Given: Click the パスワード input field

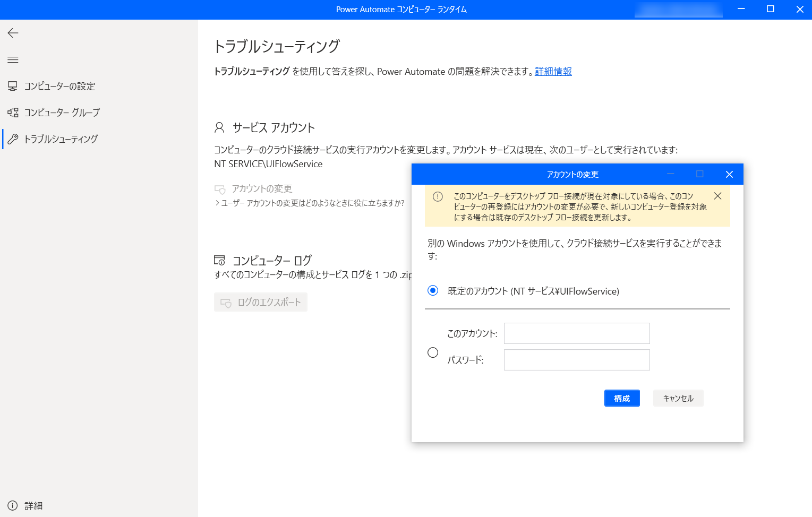Looking at the screenshot, I should point(577,360).
